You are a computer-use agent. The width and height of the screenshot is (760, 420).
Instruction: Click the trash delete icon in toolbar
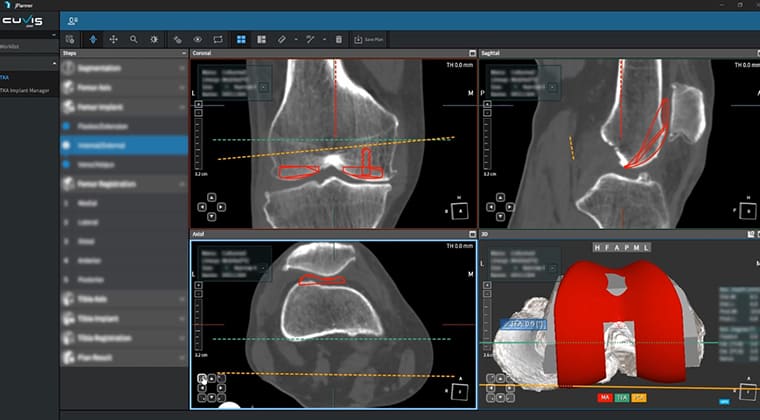tap(338, 39)
